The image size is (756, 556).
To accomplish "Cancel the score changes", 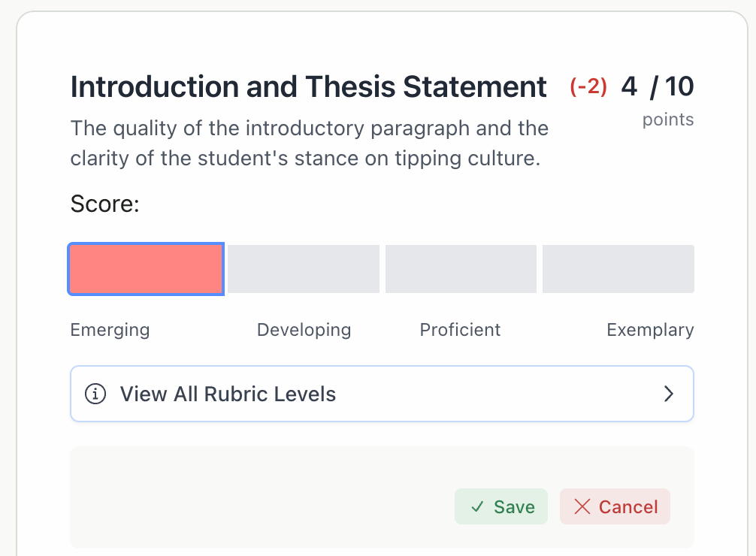I will (x=615, y=506).
